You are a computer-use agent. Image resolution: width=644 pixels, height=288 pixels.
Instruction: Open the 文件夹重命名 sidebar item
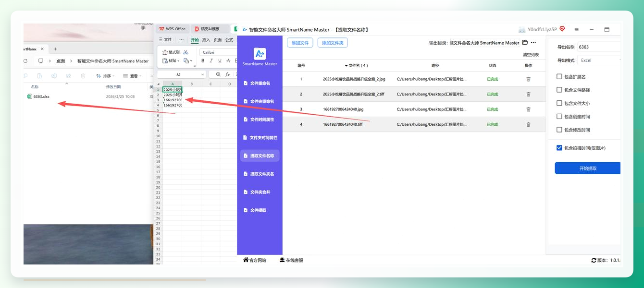coord(260,101)
